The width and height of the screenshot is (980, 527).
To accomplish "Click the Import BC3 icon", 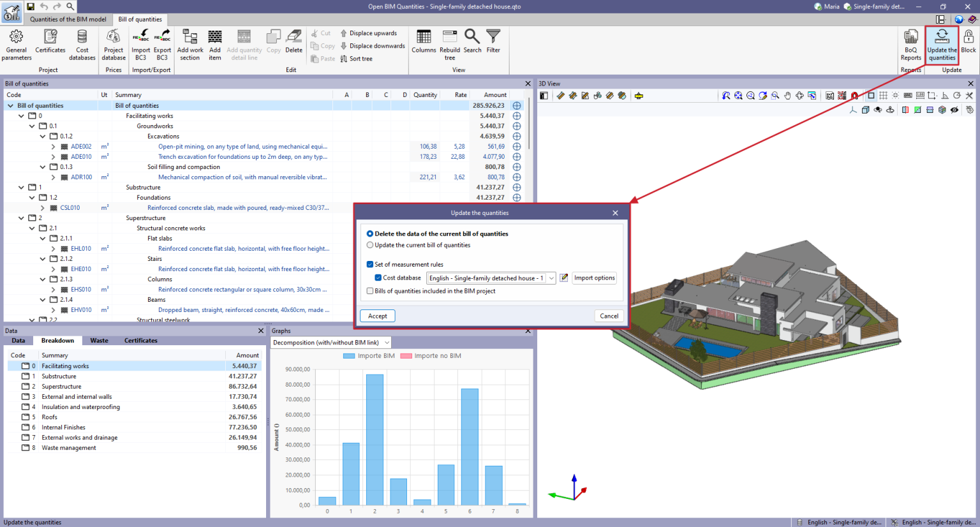I will [140, 43].
